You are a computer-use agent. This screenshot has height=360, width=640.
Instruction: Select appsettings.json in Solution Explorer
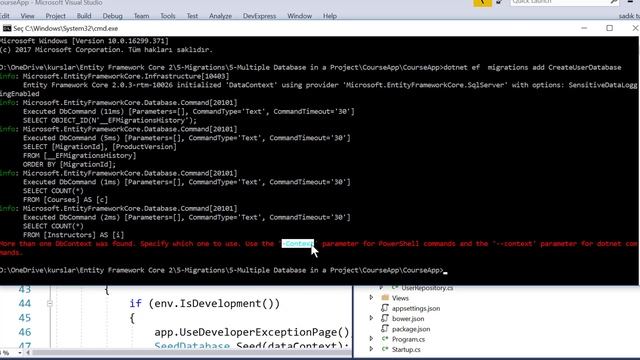(x=416, y=309)
